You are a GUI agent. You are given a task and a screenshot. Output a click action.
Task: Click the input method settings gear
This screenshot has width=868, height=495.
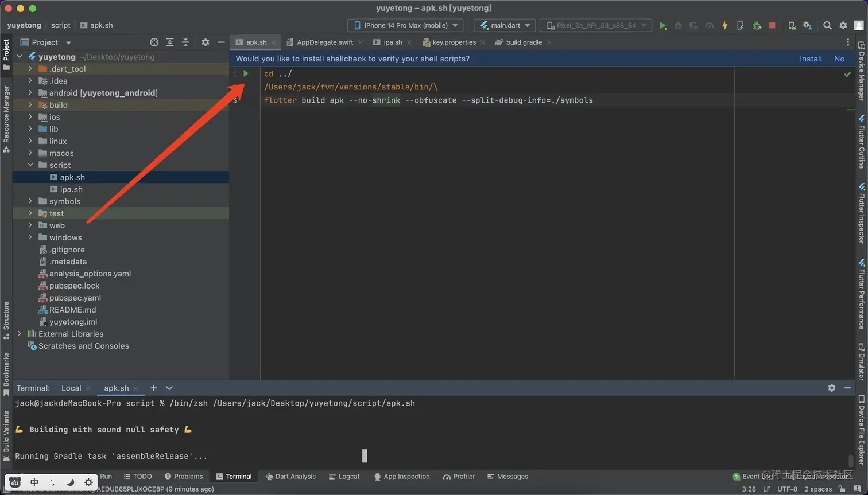(88, 482)
